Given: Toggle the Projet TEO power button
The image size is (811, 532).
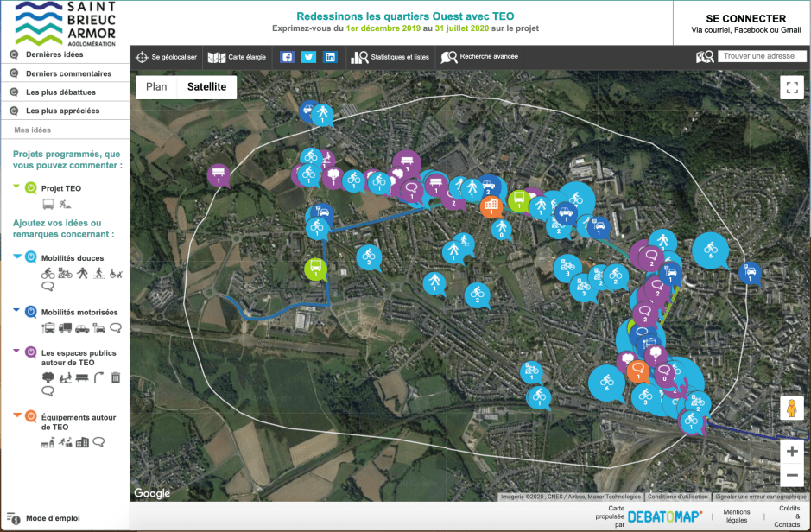Looking at the screenshot, I should pos(30,187).
